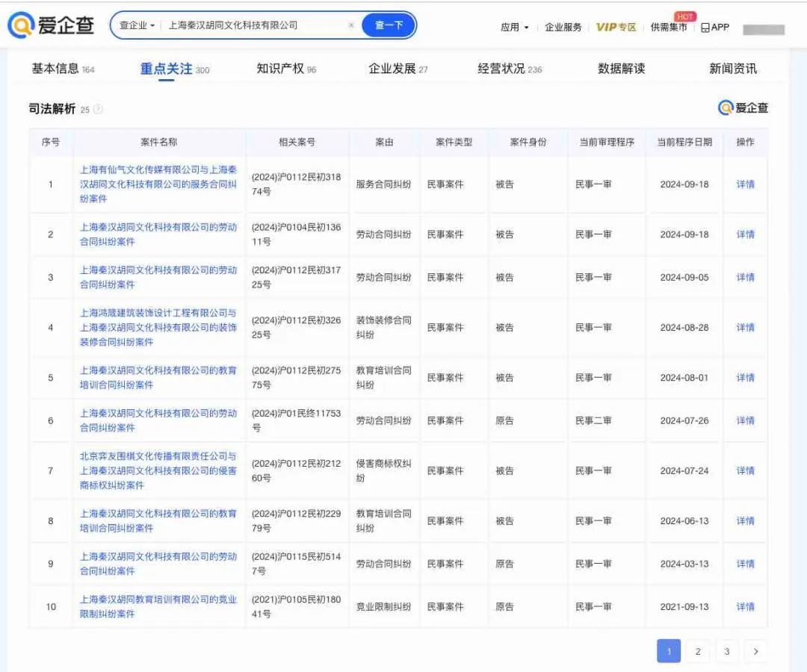
Task: Switch to the 基本信息 tab
Action: point(63,69)
